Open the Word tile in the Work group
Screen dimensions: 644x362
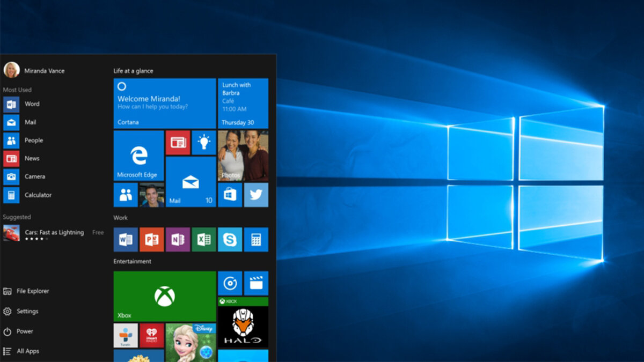pos(126,240)
